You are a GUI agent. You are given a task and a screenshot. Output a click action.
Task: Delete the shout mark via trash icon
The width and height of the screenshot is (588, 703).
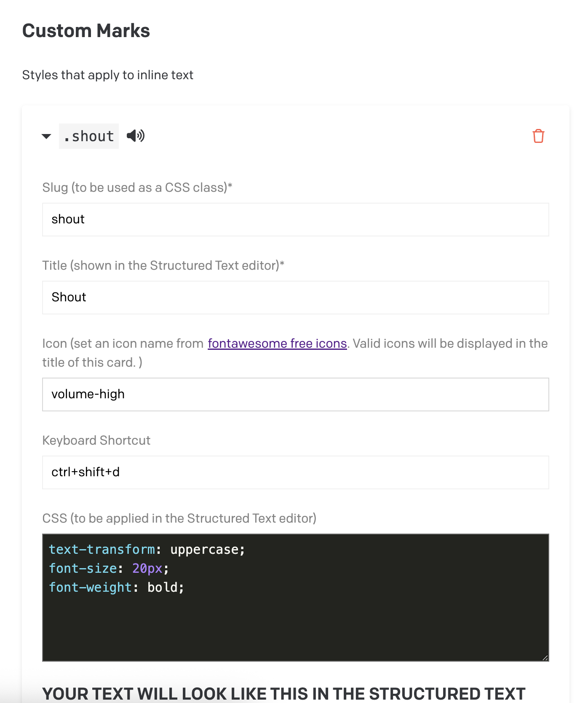[x=538, y=136]
